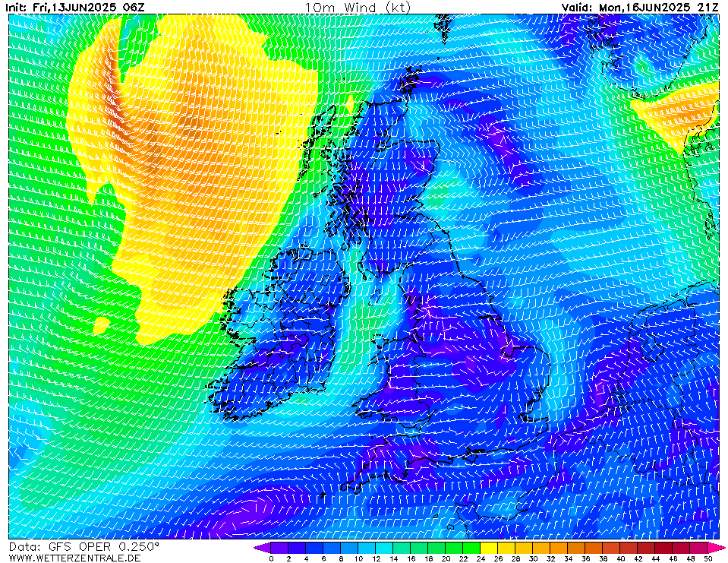Image resolution: width=728 pixels, height=563 pixels.
Task: Click the scale label "0"
Action: point(271,558)
